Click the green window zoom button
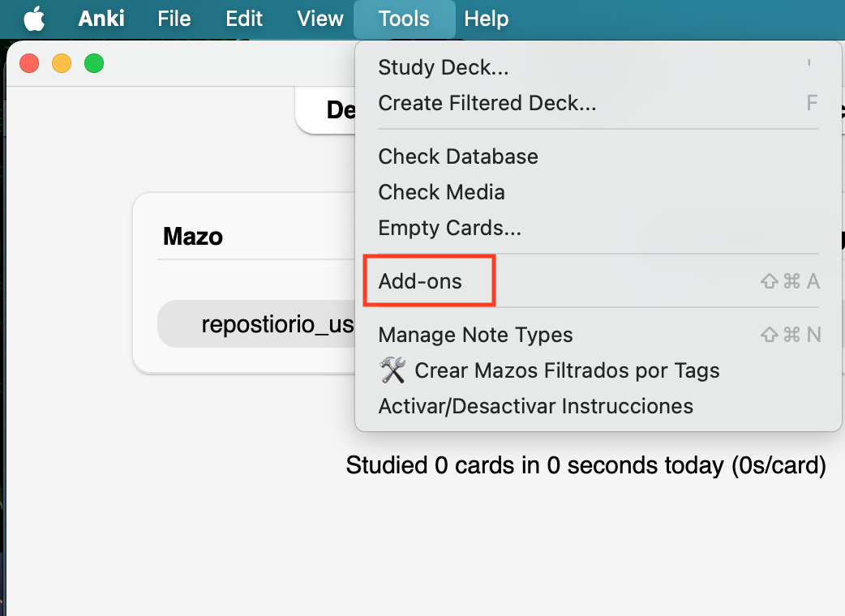Image resolution: width=845 pixels, height=616 pixels. pyautogui.click(x=94, y=63)
